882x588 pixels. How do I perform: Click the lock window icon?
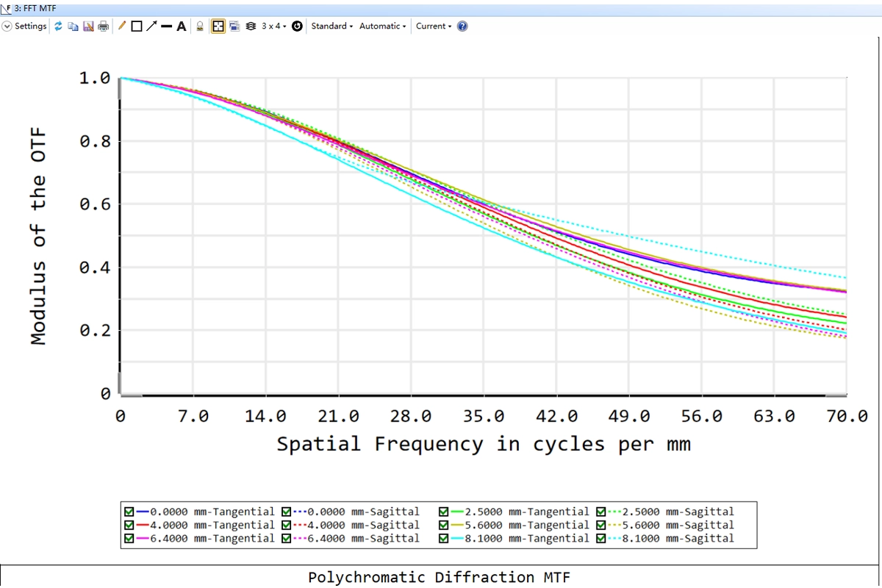(x=200, y=26)
